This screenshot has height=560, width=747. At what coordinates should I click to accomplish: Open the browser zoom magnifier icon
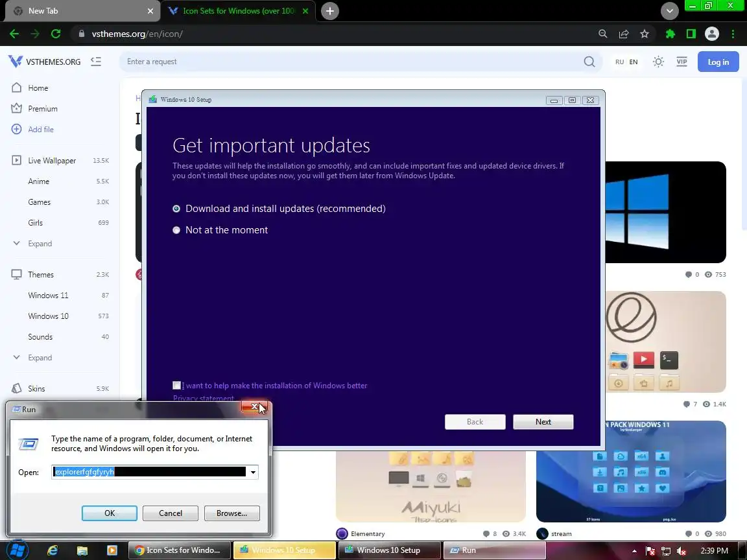click(602, 34)
